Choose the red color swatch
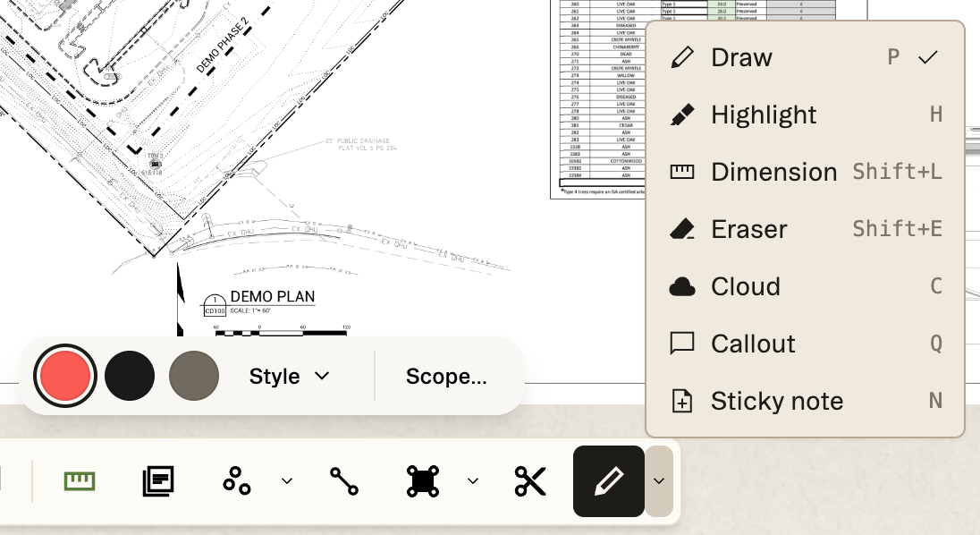 click(65, 376)
